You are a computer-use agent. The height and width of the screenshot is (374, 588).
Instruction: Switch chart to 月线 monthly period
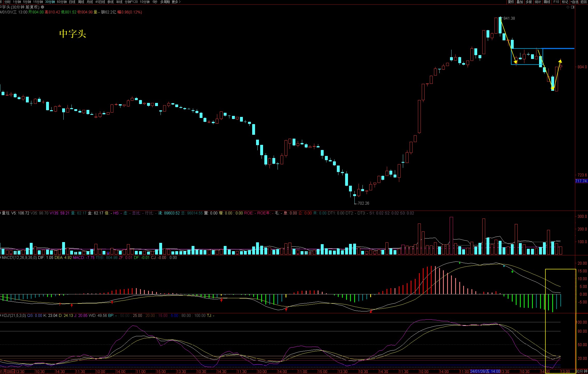click(90, 2)
